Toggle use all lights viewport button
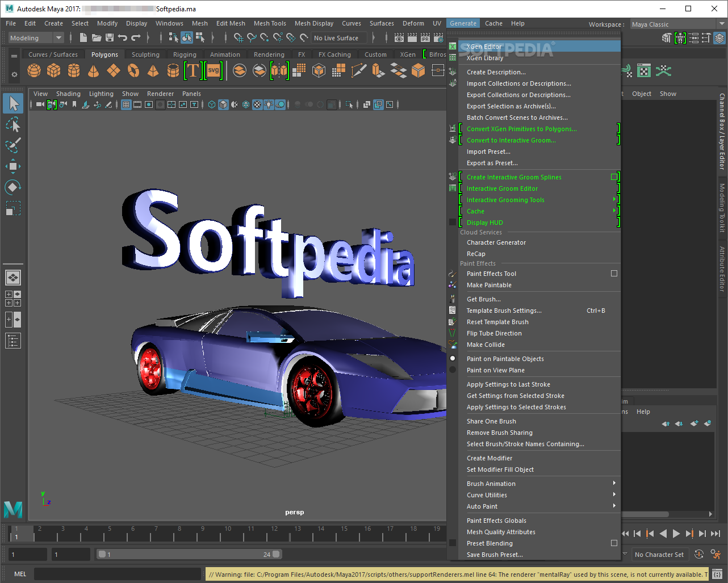 [269, 104]
